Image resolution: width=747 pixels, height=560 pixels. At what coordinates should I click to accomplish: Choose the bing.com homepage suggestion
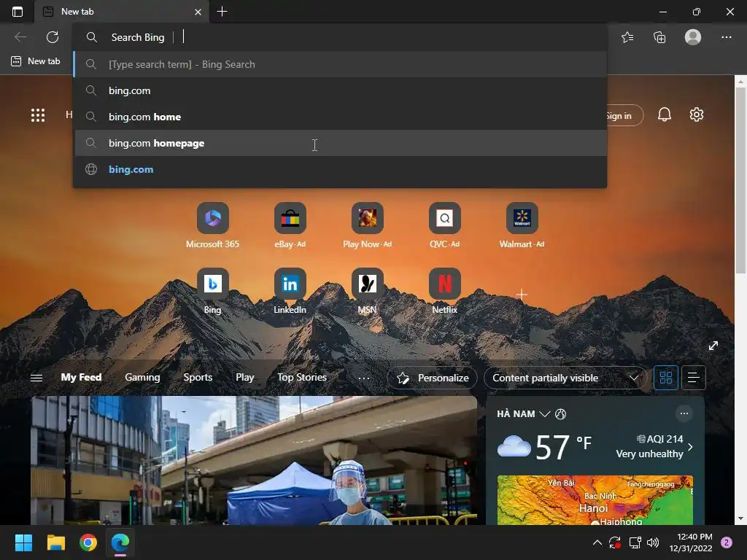tap(341, 143)
